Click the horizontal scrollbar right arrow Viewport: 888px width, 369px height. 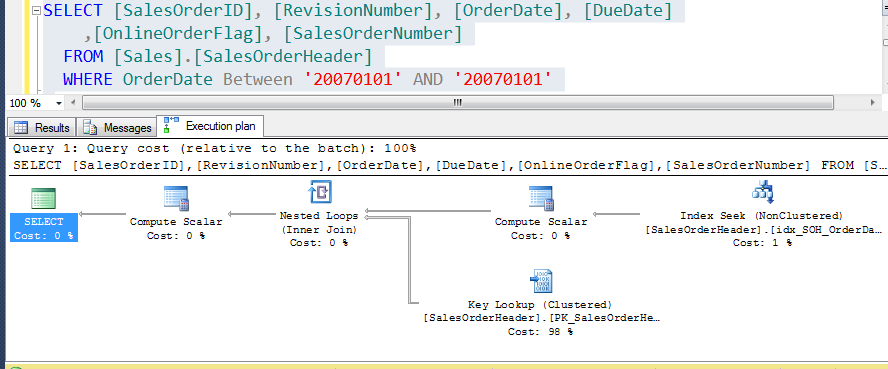click(x=873, y=103)
